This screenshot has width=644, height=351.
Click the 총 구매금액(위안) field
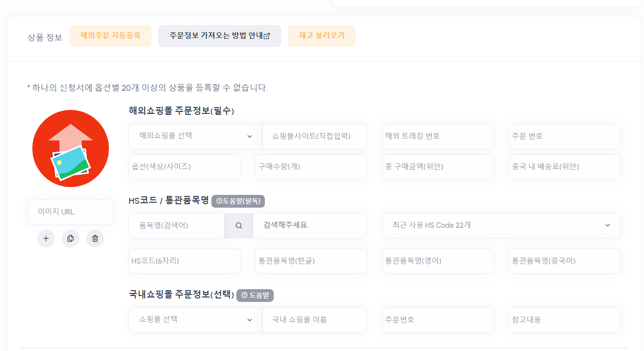click(438, 167)
